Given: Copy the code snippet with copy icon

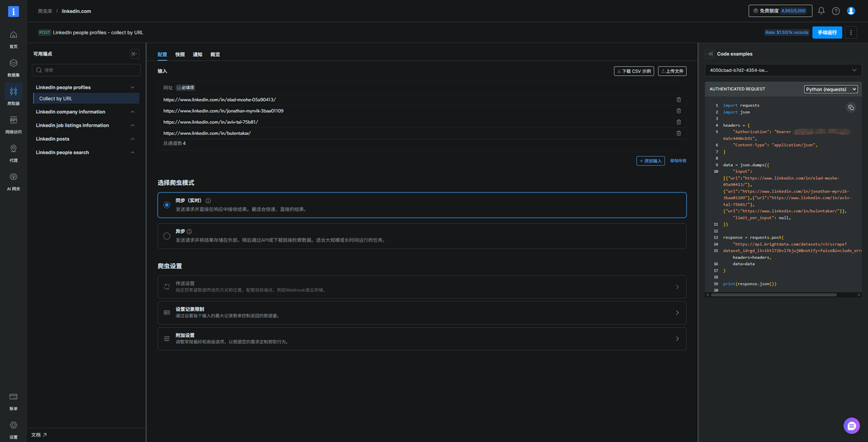Looking at the screenshot, I should 851,107.
